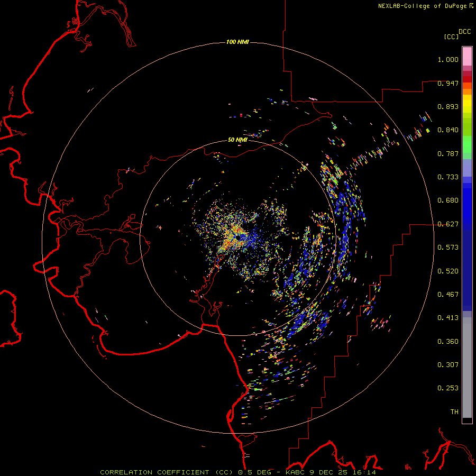476x476 pixels.
Task: Click the 0.573 scale value
Action: point(448,248)
